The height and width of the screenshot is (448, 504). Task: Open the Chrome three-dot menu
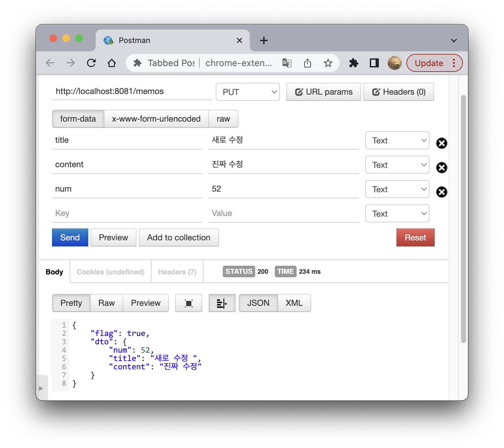coord(454,63)
